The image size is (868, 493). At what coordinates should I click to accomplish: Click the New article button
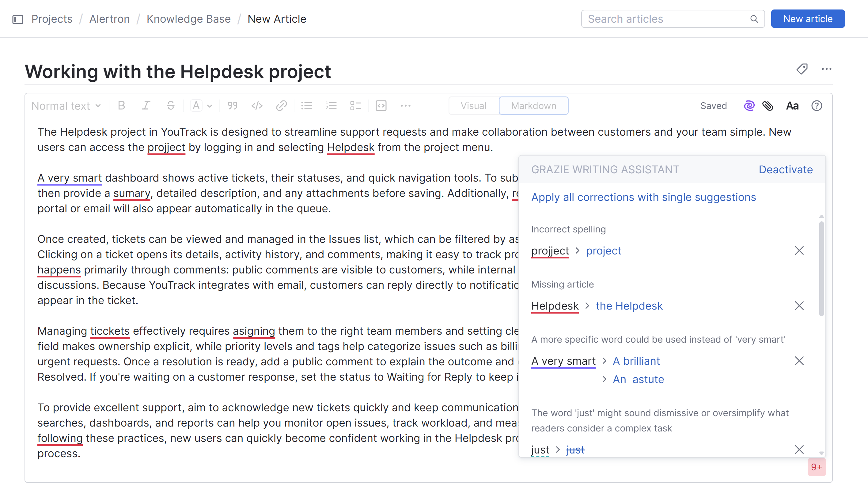[x=808, y=19]
